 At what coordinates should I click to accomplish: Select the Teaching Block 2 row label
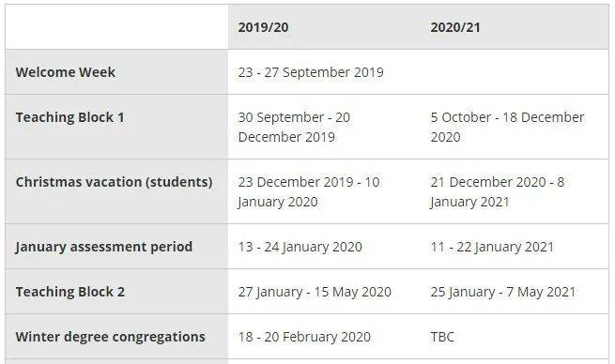point(70,292)
